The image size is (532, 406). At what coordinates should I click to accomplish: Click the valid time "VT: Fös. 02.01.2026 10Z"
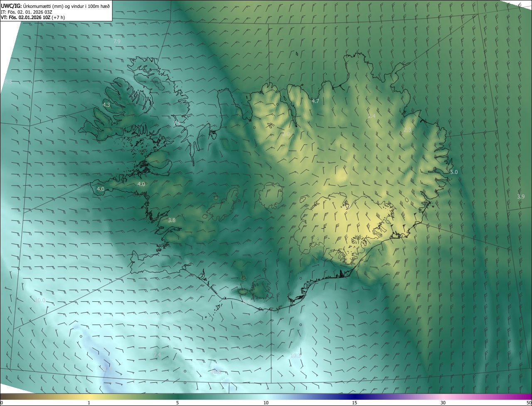tap(26, 17)
